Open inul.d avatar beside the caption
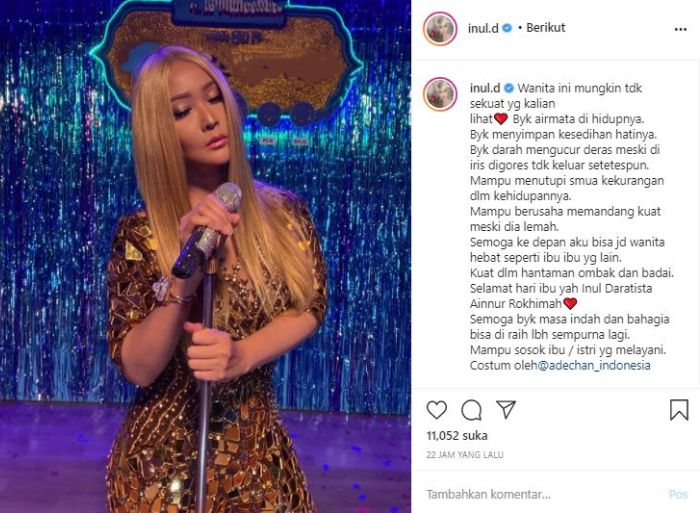This screenshot has height=513, width=700. tap(440, 94)
